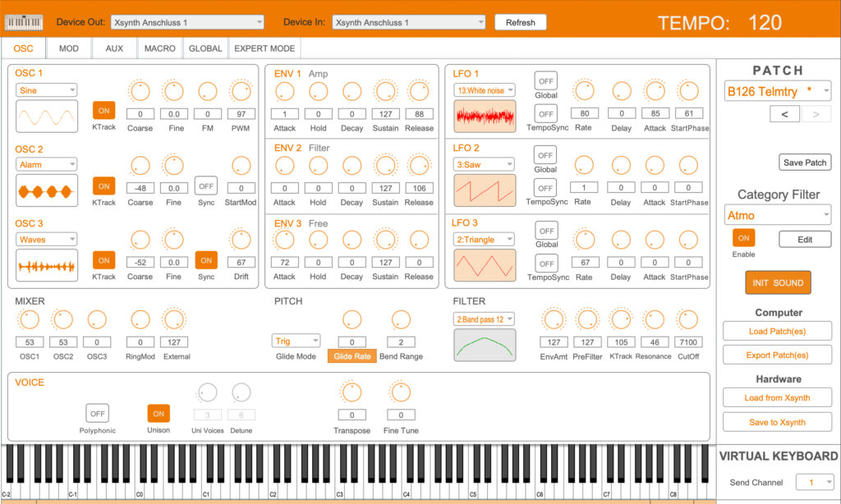Click the keyboard icon in the top-left corner
Image resolution: width=841 pixels, height=504 pixels.
tap(23, 22)
